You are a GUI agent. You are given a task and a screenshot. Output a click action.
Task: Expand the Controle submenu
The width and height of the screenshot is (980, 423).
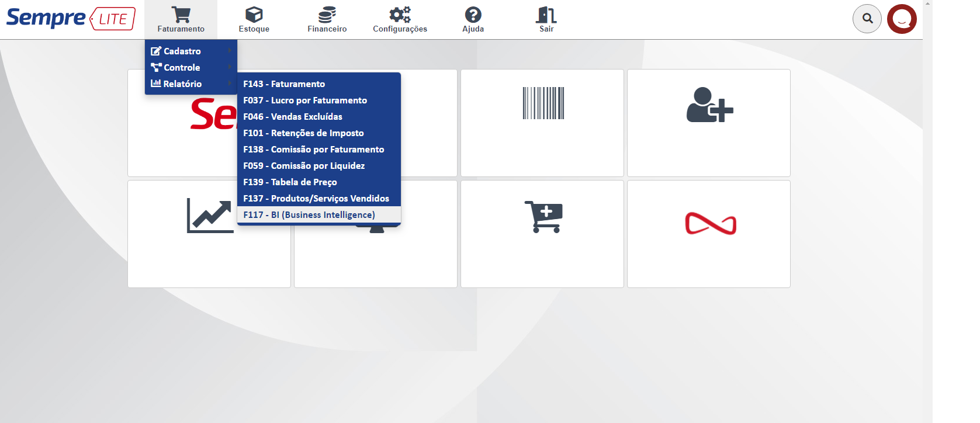(x=191, y=68)
